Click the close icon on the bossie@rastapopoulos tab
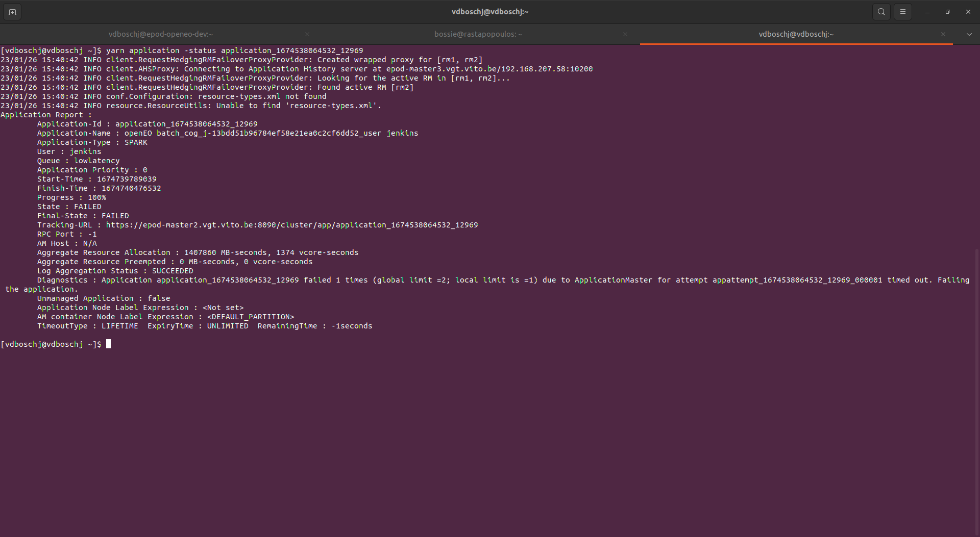Image resolution: width=980 pixels, height=537 pixels. click(625, 34)
